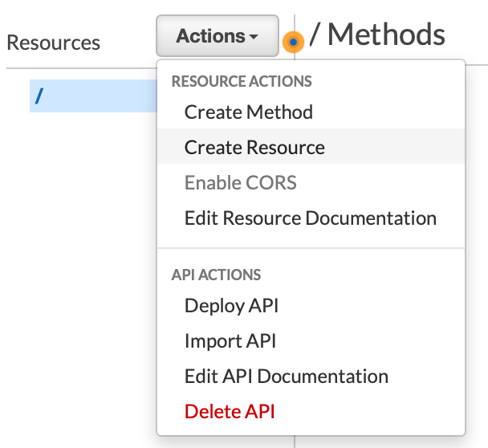Click the Enable CORS menu item
Image resolution: width=488 pixels, height=448 pixels.
click(311, 182)
